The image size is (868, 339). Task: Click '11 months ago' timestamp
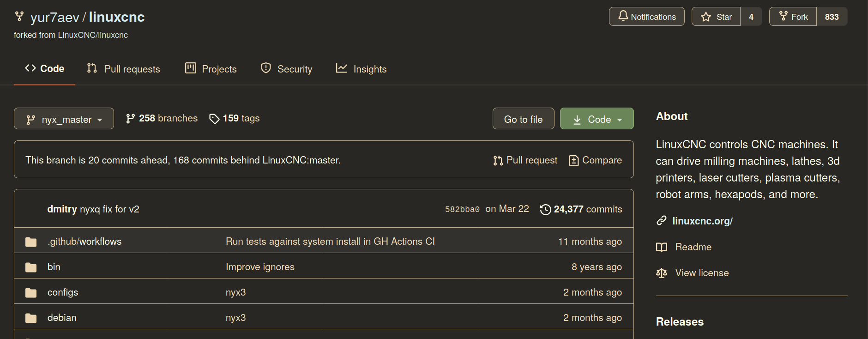[590, 242]
